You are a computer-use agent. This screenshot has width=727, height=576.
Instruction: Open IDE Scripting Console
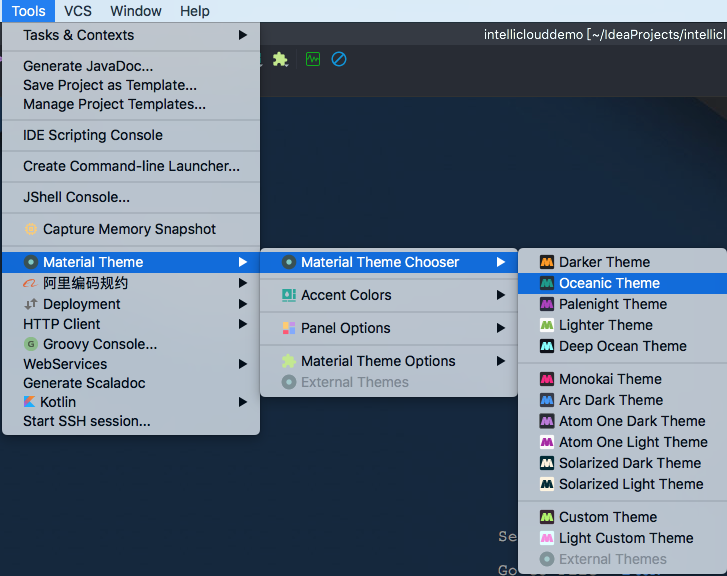coord(93,135)
